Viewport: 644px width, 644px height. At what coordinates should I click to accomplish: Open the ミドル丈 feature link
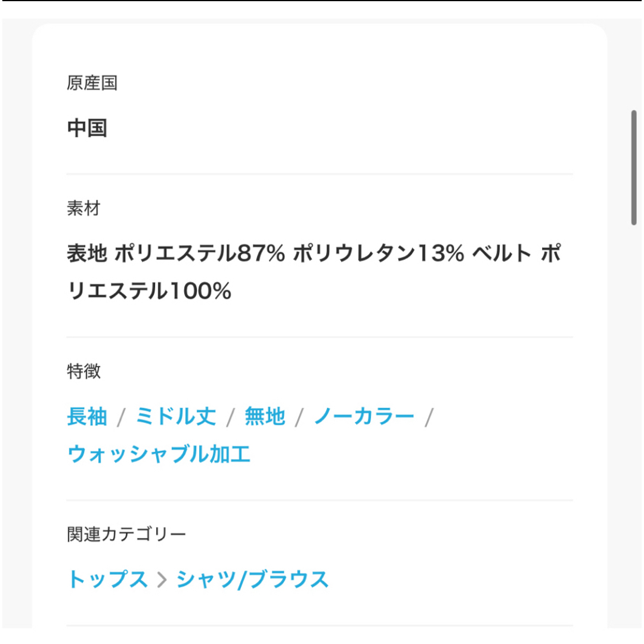pyautogui.click(x=176, y=416)
